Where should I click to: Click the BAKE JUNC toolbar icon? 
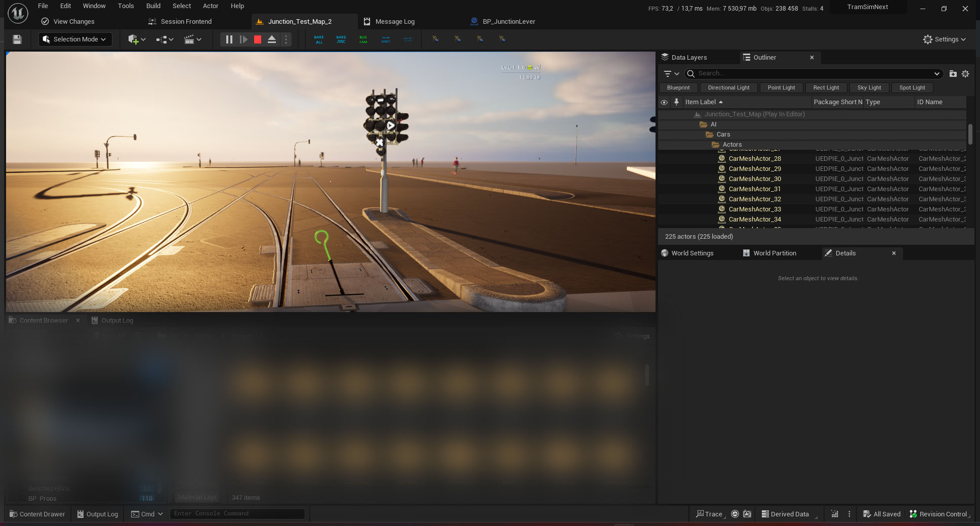(341, 39)
